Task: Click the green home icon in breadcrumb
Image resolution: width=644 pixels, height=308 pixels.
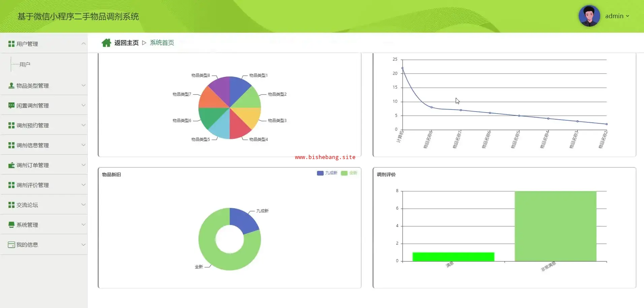Action: click(106, 43)
